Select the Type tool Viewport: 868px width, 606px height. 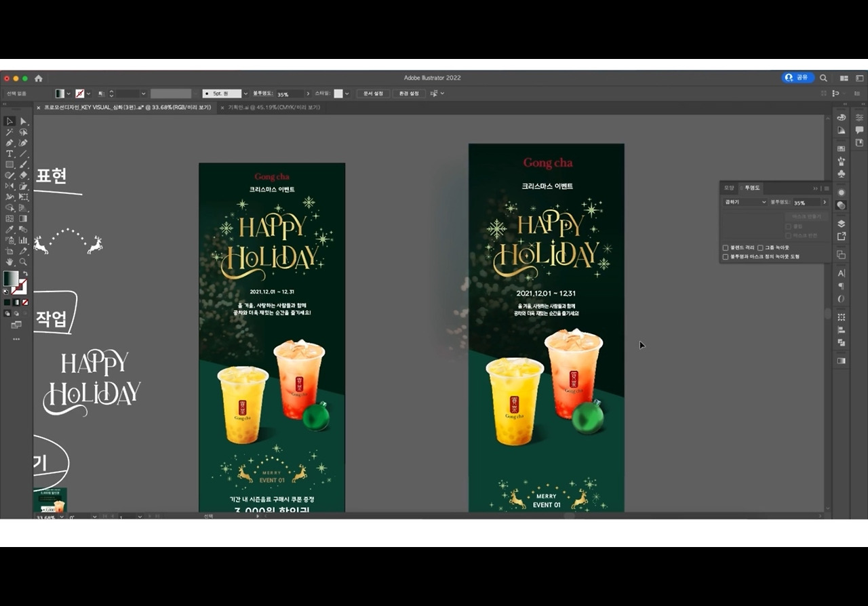click(x=9, y=154)
